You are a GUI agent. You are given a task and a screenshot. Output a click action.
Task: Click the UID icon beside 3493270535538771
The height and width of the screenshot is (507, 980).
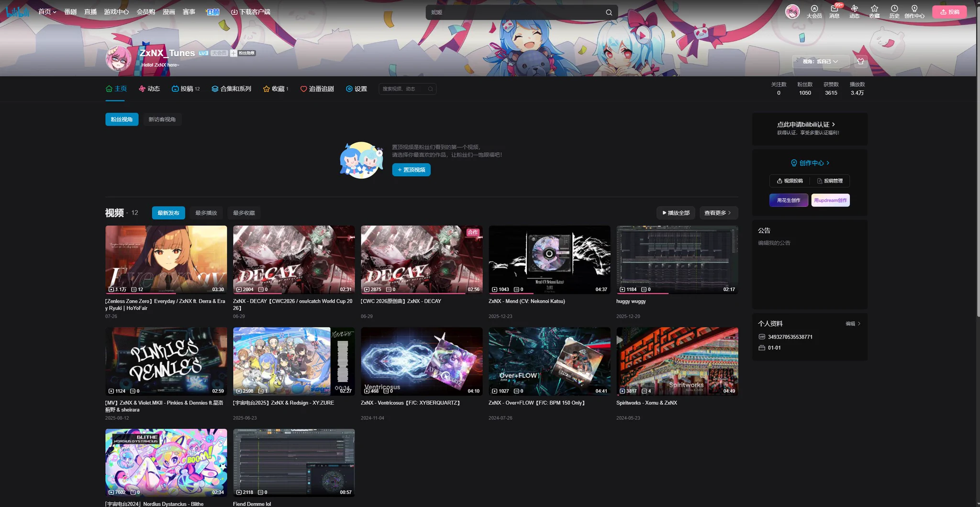pyautogui.click(x=762, y=337)
